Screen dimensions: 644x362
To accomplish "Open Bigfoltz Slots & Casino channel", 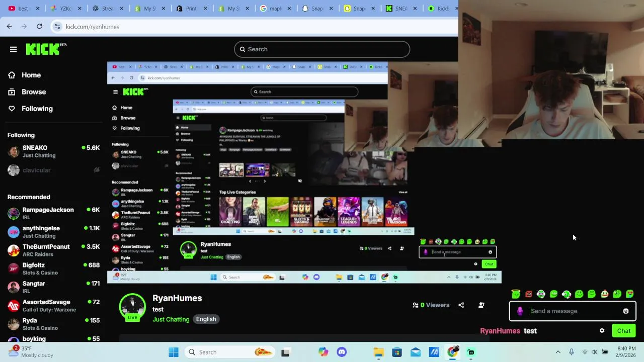I will tap(53, 268).
